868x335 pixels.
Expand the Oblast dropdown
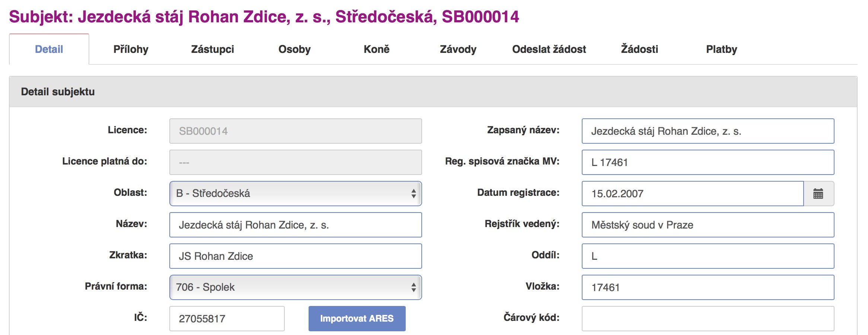pyautogui.click(x=295, y=194)
